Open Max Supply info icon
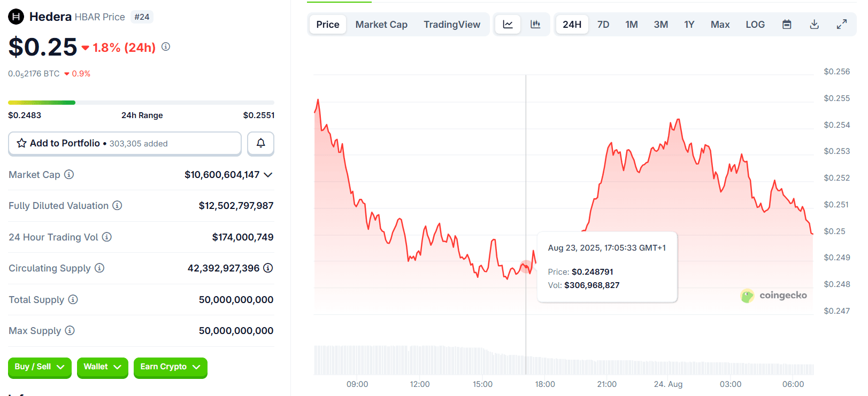 [70, 330]
